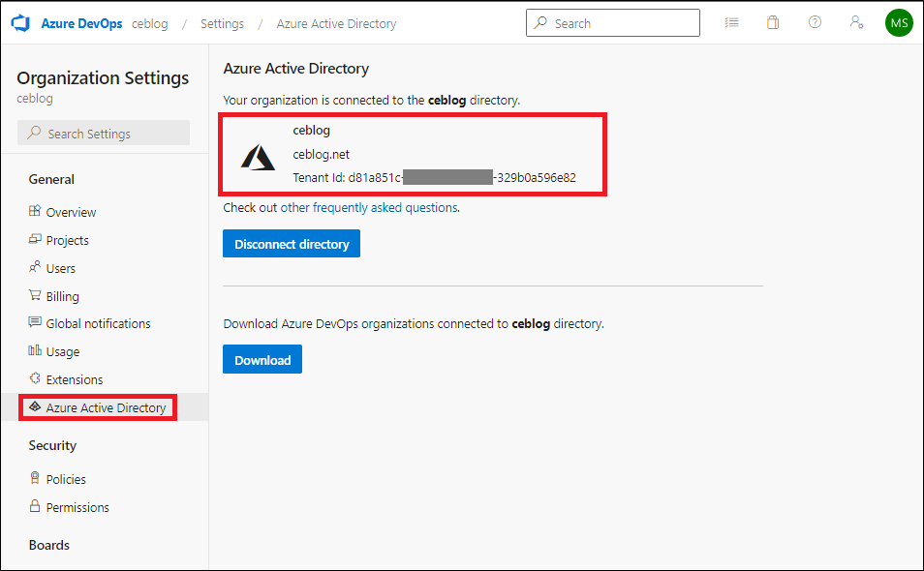This screenshot has height=571, width=924.
Task: Click the Disconnect directory button
Action: coord(292,244)
